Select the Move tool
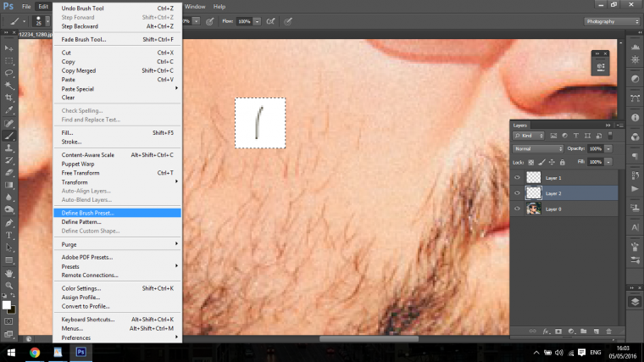The height and width of the screenshot is (362, 644). pyautogui.click(x=8, y=48)
